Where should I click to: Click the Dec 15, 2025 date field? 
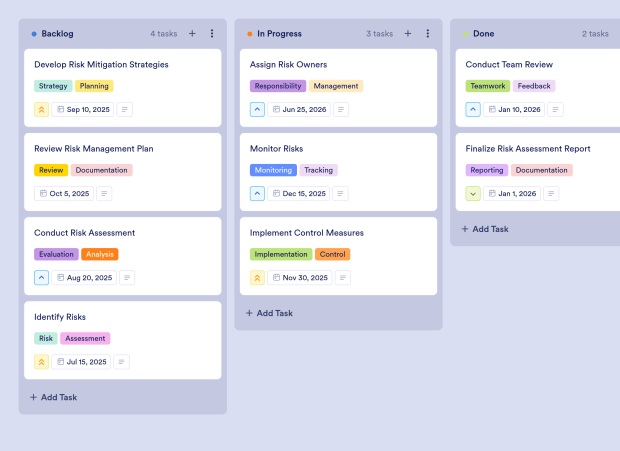coord(299,193)
